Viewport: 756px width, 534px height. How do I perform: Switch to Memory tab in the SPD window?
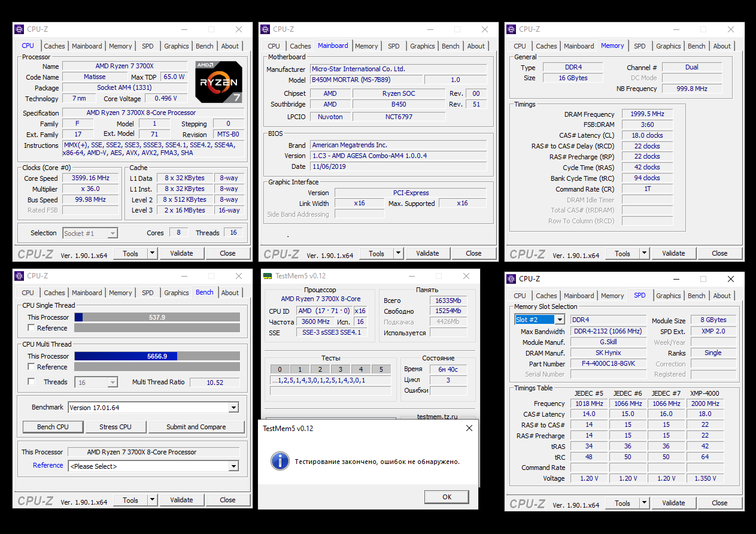612,296
